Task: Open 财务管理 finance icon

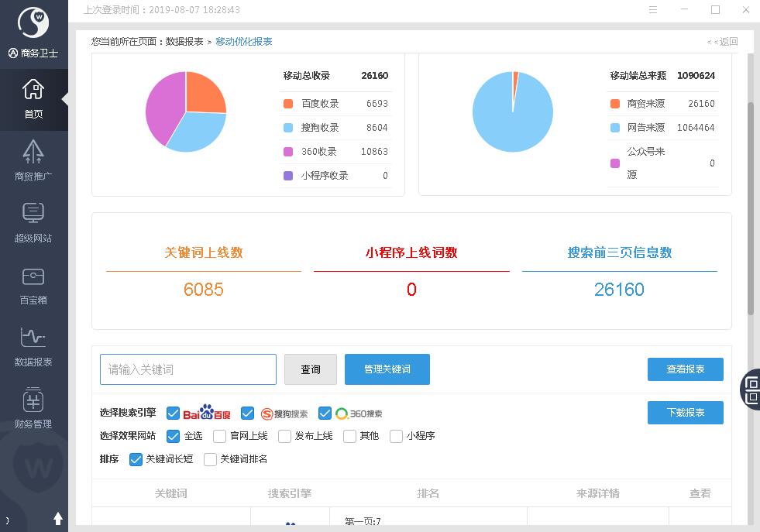Action: pyautogui.click(x=33, y=401)
